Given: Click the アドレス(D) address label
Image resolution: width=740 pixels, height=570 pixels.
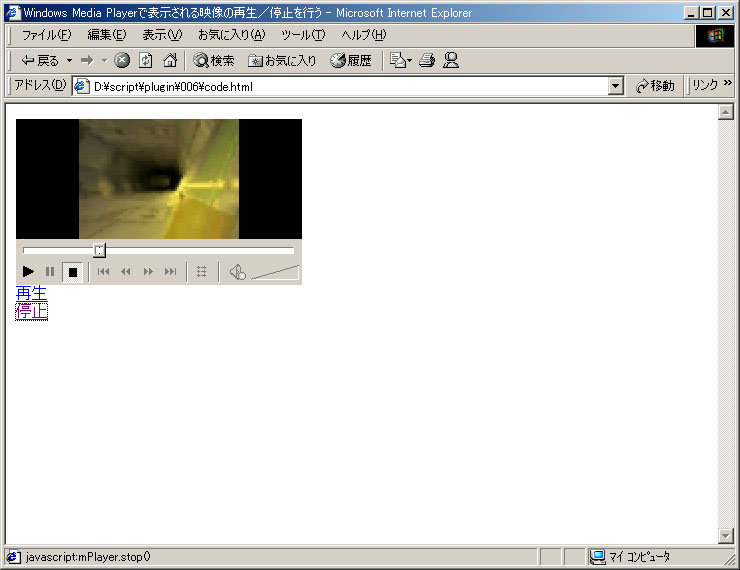Looking at the screenshot, I should point(40,85).
